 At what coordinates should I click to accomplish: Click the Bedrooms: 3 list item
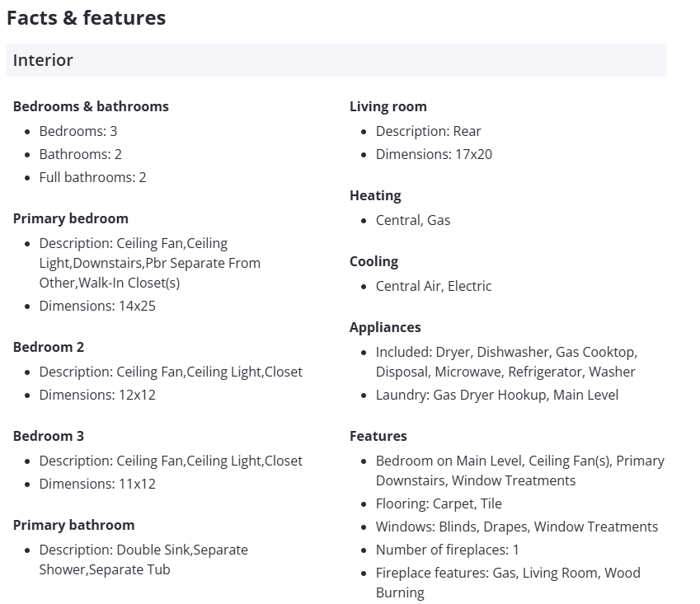coord(78,131)
